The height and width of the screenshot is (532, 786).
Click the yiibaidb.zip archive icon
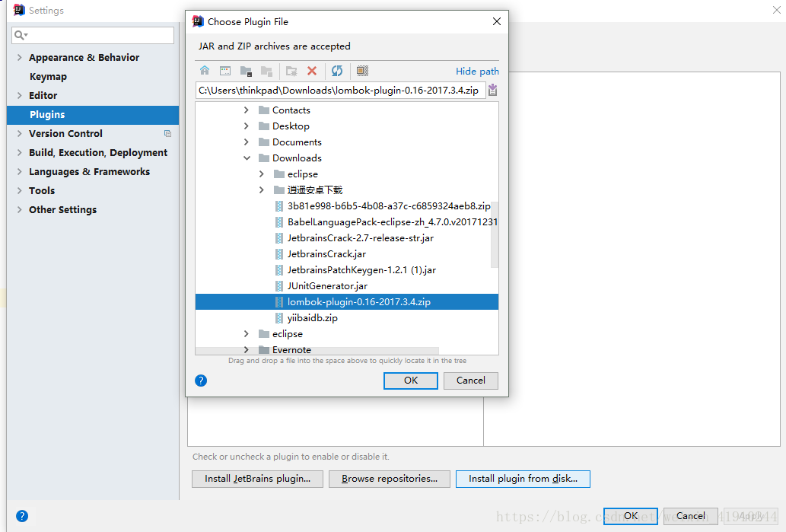coord(279,318)
